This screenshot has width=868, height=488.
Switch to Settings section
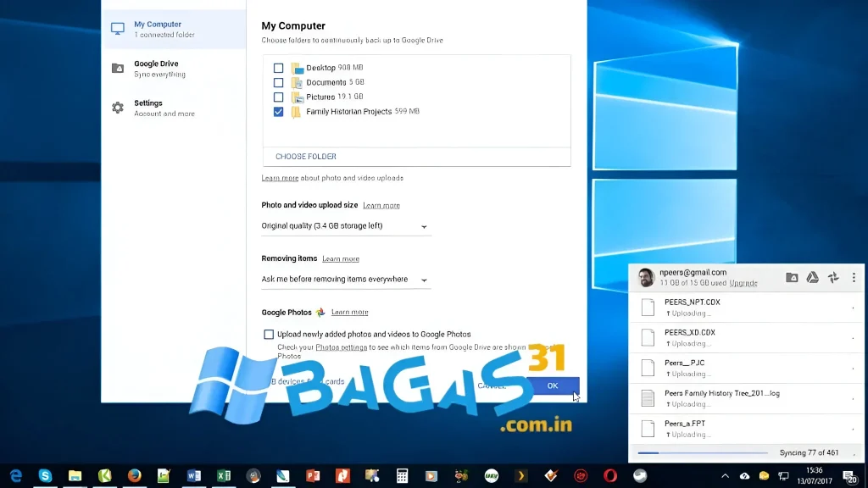[x=175, y=108]
